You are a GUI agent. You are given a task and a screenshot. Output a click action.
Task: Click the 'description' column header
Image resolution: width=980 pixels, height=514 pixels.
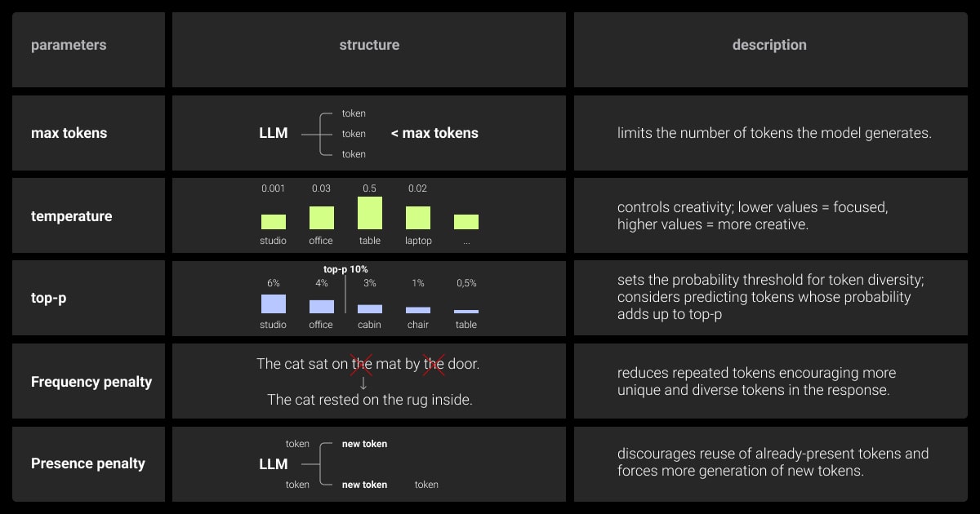(x=769, y=46)
